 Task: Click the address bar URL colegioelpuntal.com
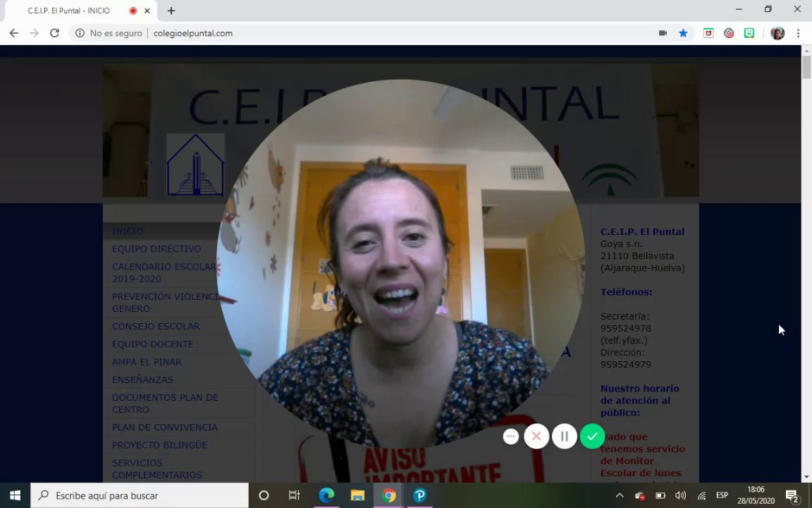pos(192,33)
